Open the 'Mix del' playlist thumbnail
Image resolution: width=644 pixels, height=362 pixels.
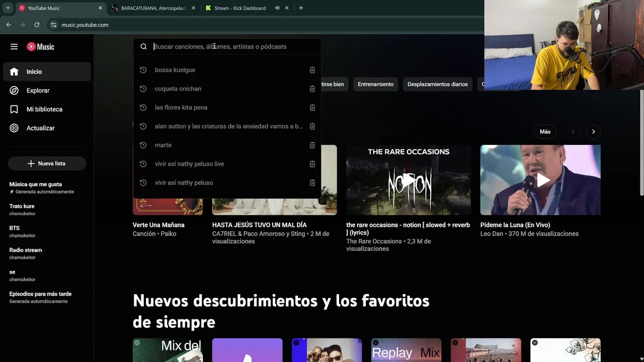[x=168, y=350]
